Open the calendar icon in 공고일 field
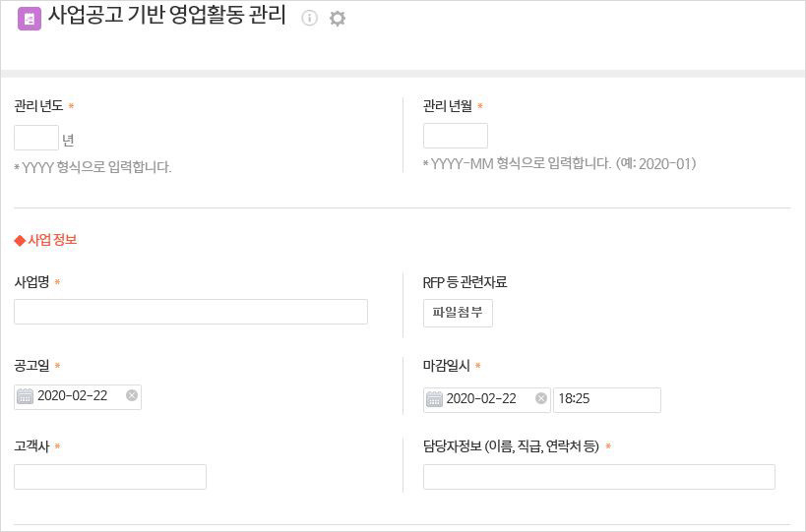Viewport: 806px width, 532px height. pyautogui.click(x=25, y=396)
